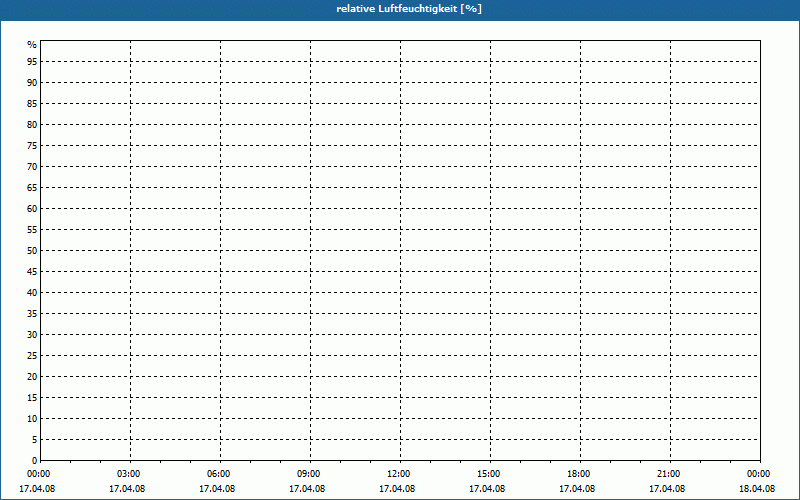The width and height of the screenshot is (800, 500).
Task: Click the 50 humidity axis label
Action: click(x=32, y=251)
